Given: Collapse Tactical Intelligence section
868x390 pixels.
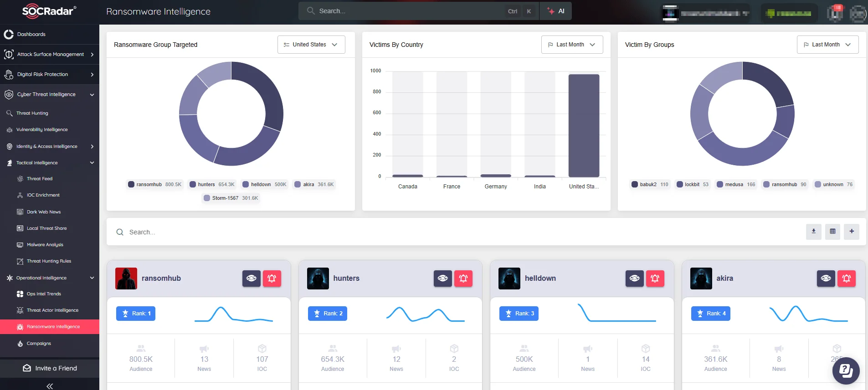Looking at the screenshot, I should [x=50, y=163].
